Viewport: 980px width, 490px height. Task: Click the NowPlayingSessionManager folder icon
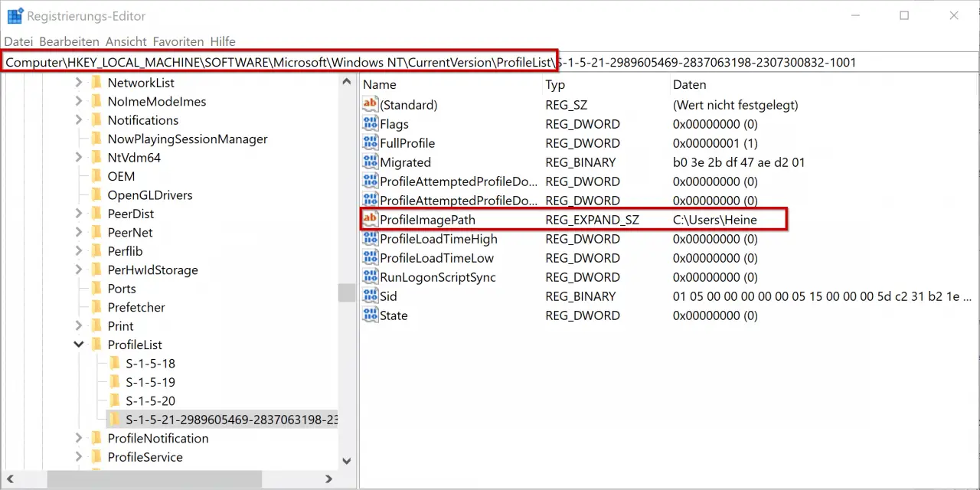pos(96,139)
